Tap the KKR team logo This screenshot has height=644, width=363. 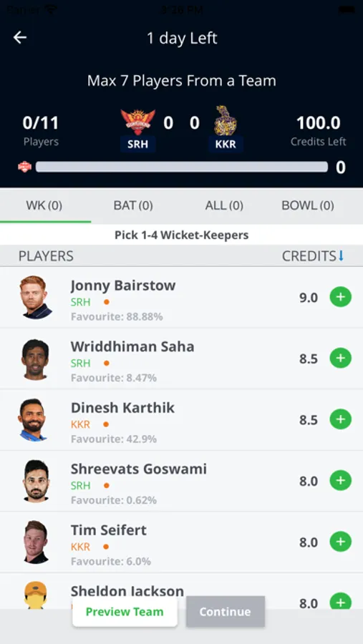tap(226, 121)
